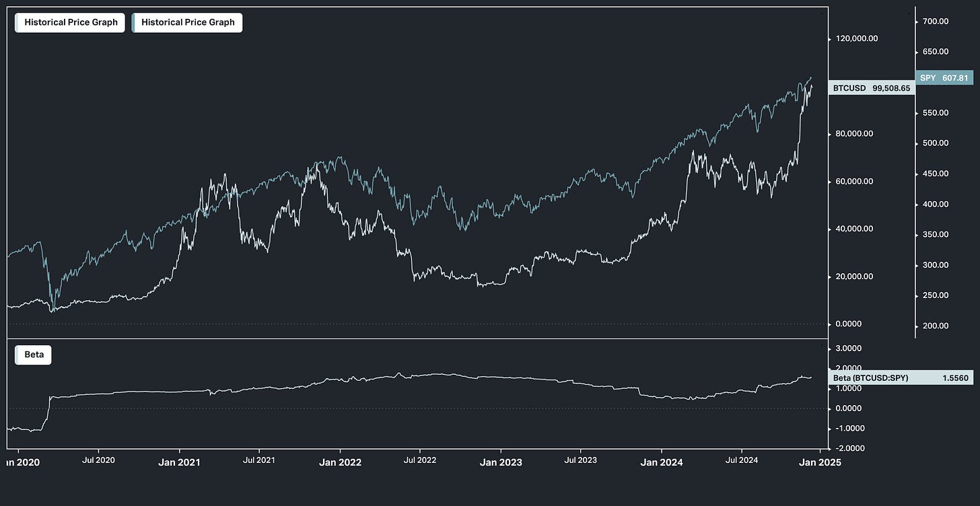The width and height of the screenshot is (980, 506).
Task: Click the second Historical Price Graph legend button
Action: tap(187, 22)
